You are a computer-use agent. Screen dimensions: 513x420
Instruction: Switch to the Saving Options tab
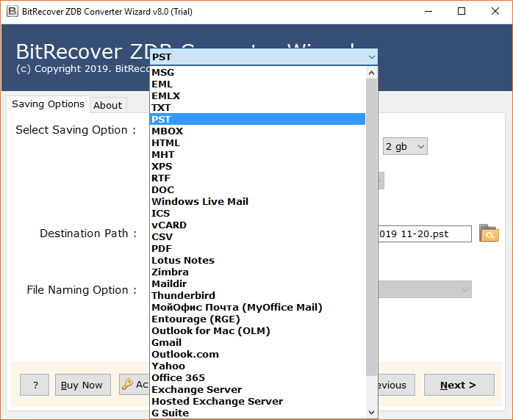(48, 104)
